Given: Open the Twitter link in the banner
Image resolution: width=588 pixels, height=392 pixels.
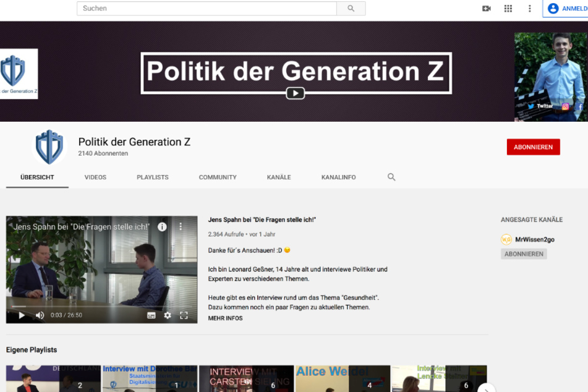Looking at the screenshot, I should tap(540, 106).
